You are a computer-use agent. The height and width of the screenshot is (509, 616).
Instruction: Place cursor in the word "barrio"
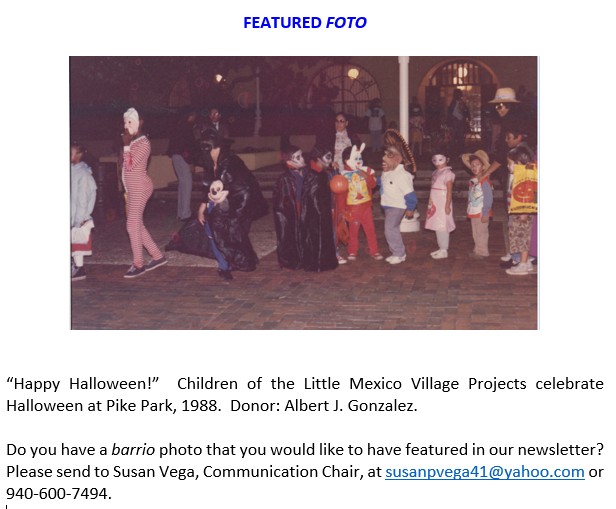133,450
